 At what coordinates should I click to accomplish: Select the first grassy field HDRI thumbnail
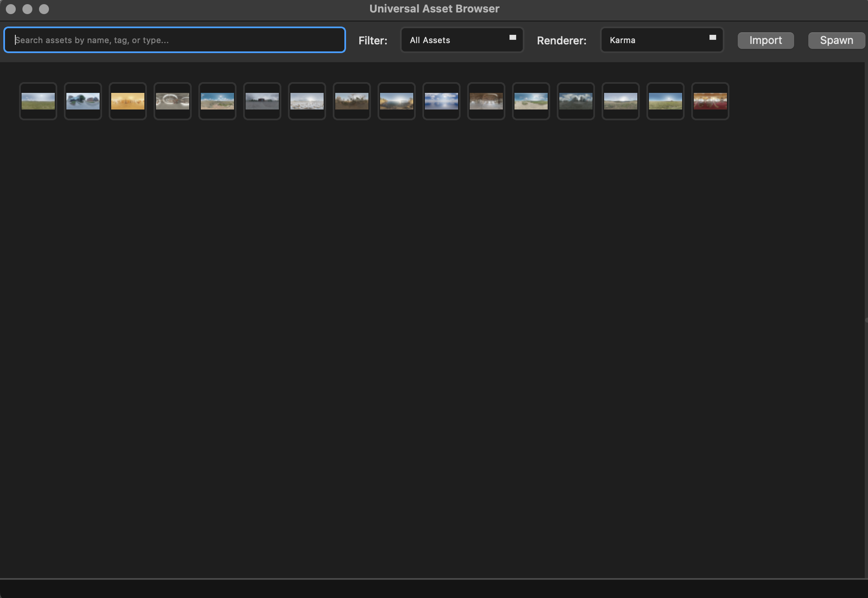(38, 101)
